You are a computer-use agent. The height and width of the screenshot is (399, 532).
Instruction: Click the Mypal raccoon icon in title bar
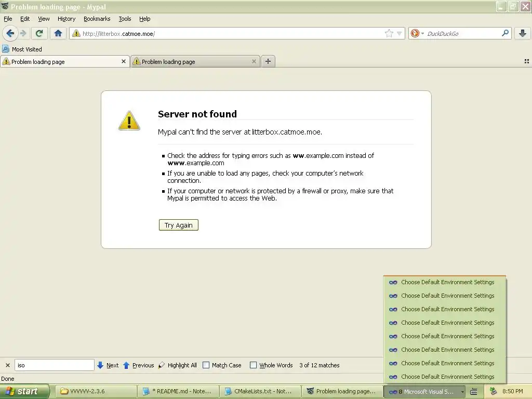[5, 6]
